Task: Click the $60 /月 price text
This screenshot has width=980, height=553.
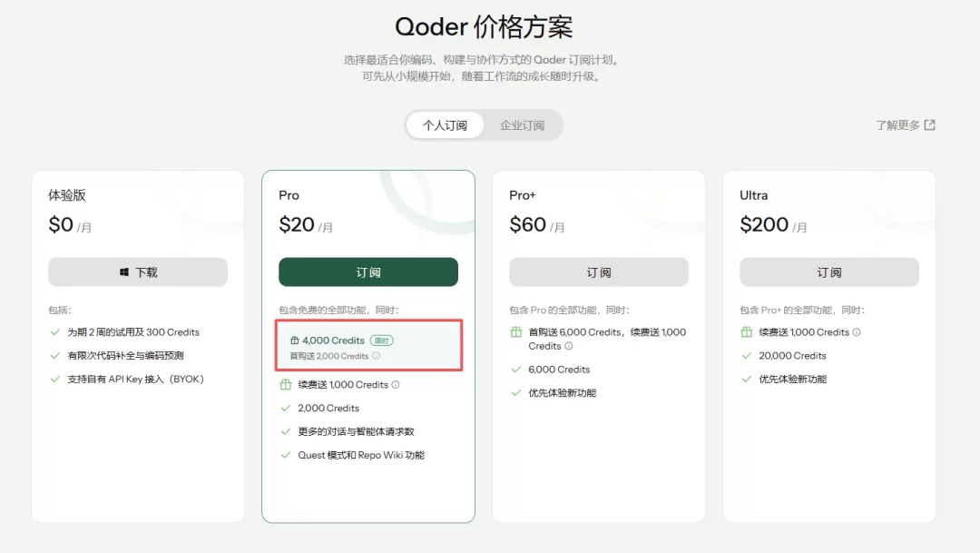Action: pos(537,224)
